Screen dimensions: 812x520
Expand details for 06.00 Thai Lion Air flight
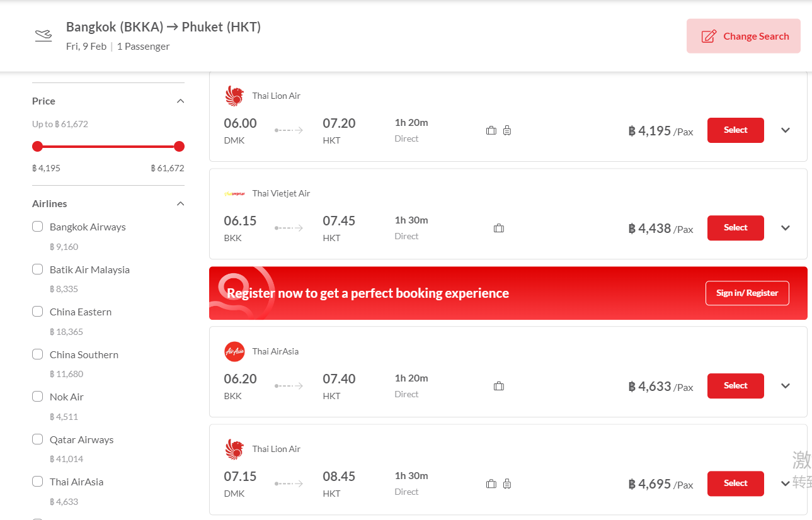[786, 130]
